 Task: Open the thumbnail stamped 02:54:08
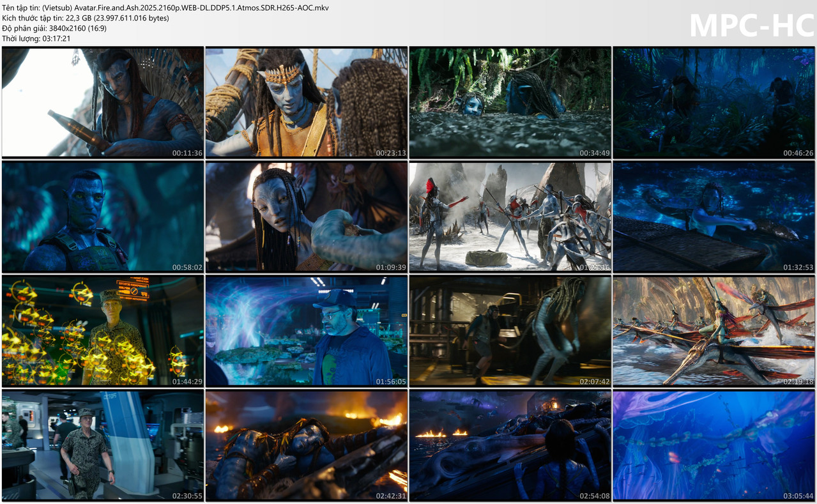coord(510,445)
